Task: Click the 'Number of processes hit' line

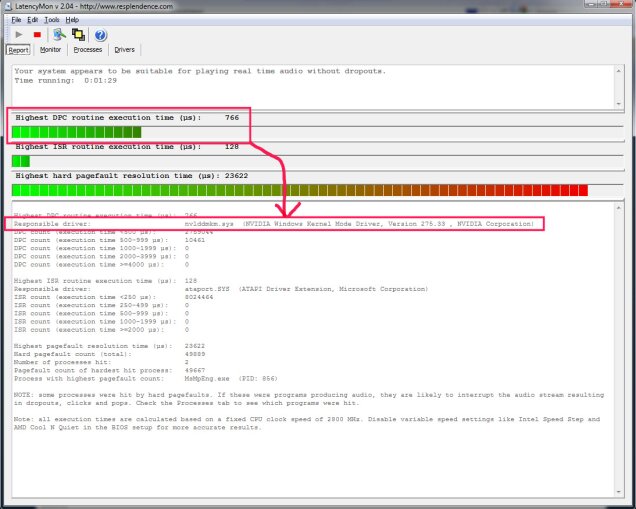Action: pos(101,362)
